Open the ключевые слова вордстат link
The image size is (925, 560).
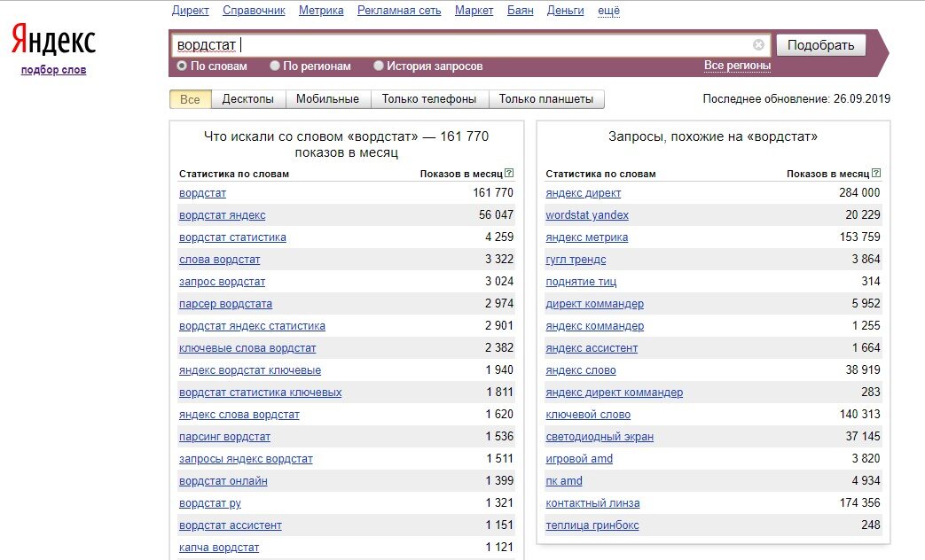tap(247, 348)
